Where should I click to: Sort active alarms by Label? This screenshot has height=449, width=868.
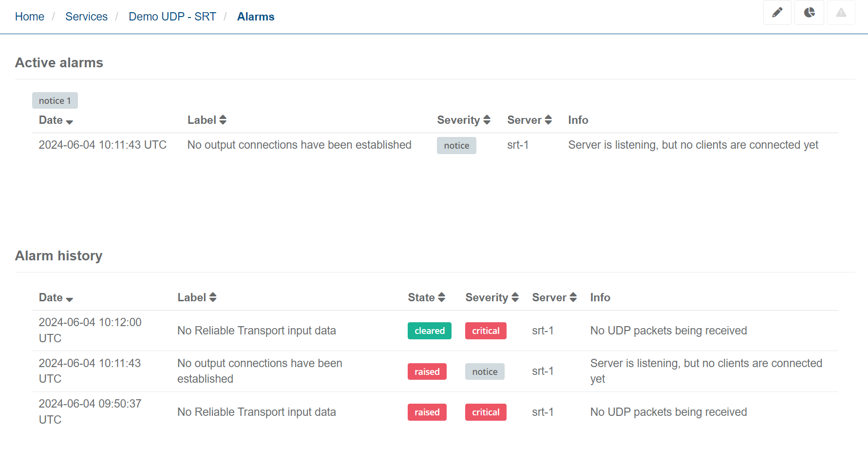(x=207, y=120)
